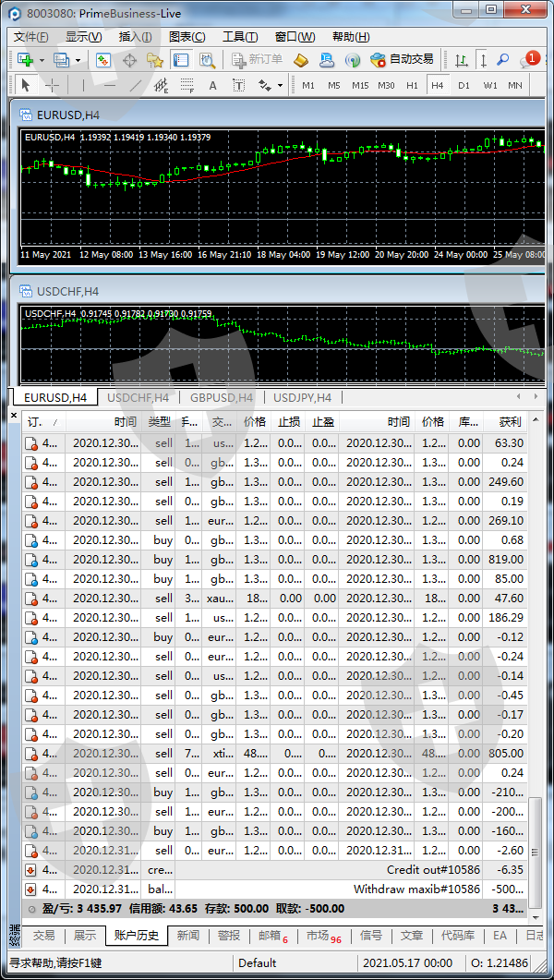
Task: Click the 新订单 new order button
Action: click(x=257, y=60)
